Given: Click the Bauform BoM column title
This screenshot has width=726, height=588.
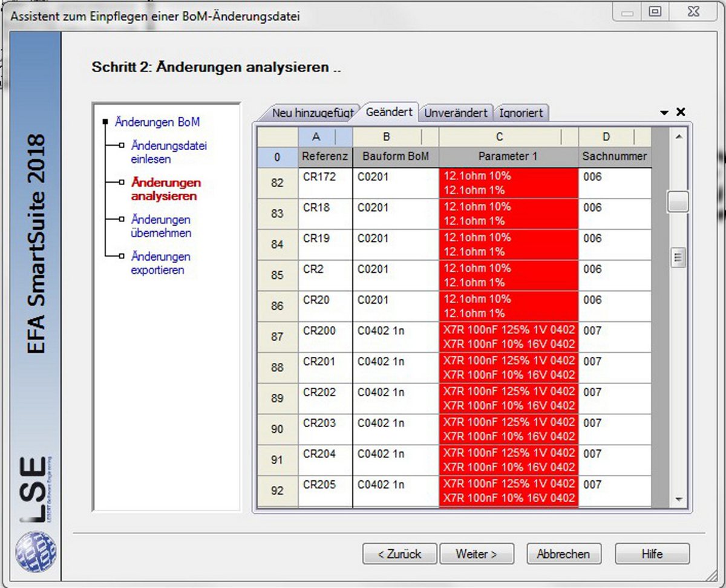Looking at the screenshot, I should tap(396, 157).
